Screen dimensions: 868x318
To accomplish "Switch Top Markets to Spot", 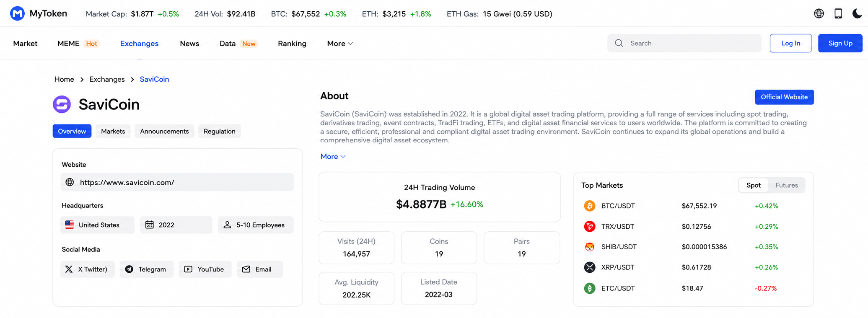I will pos(753,185).
